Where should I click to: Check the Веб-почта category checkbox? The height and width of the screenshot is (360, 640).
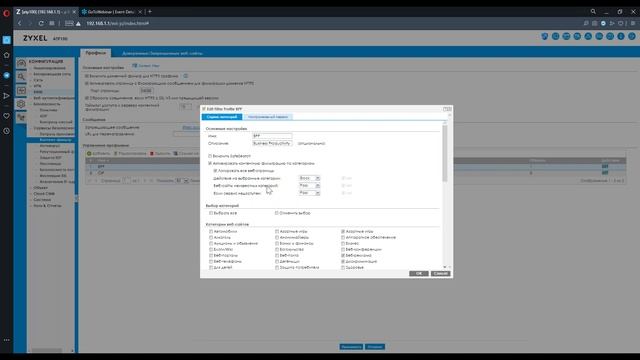(277, 256)
